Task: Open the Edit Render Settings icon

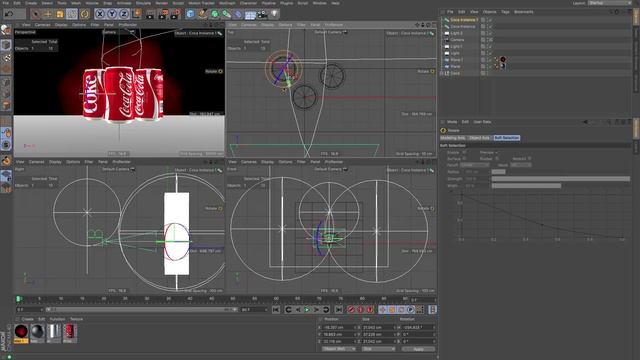Action: click(176, 14)
